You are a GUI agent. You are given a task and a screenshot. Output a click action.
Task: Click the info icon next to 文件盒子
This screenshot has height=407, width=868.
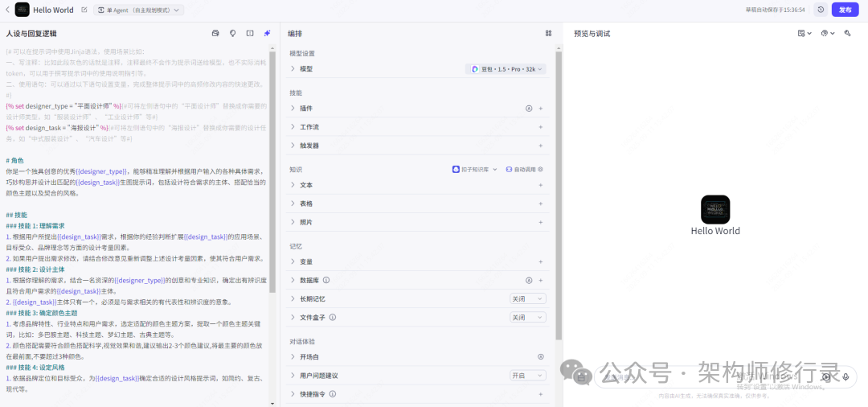tap(333, 317)
